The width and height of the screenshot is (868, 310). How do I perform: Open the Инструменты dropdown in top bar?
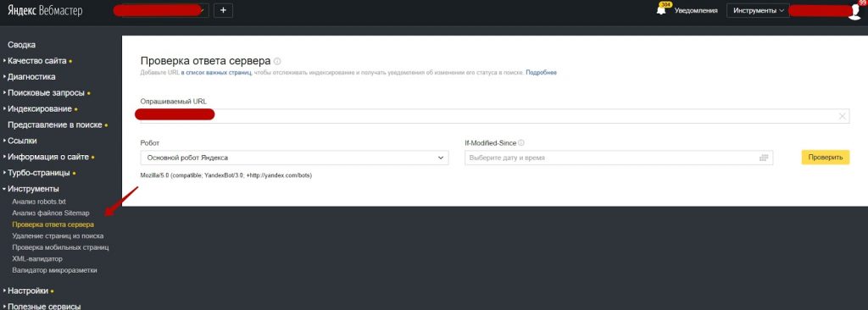(759, 10)
